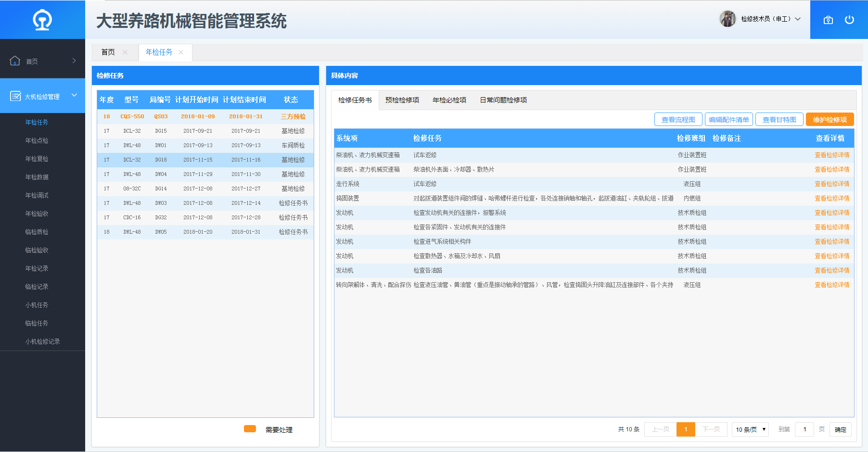Collapse the 大机检修管理 menu chevron

74,95
